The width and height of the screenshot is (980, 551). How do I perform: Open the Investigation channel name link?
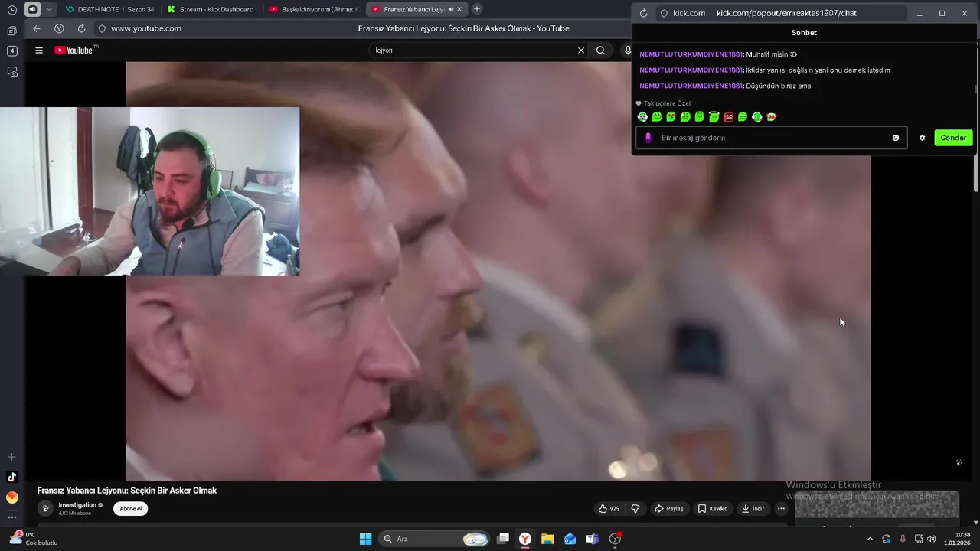coord(77,505)
